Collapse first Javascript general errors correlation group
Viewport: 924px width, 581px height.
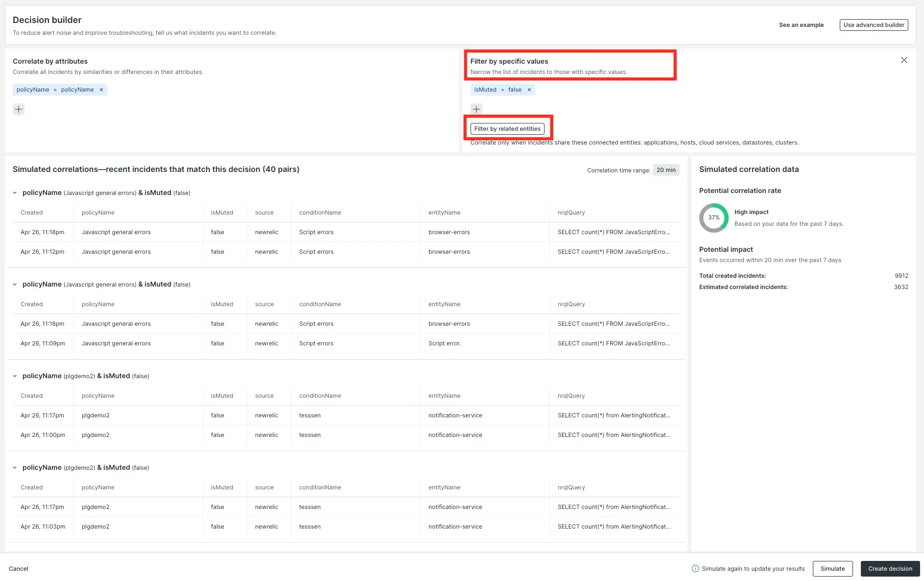(x=15, y=193)
